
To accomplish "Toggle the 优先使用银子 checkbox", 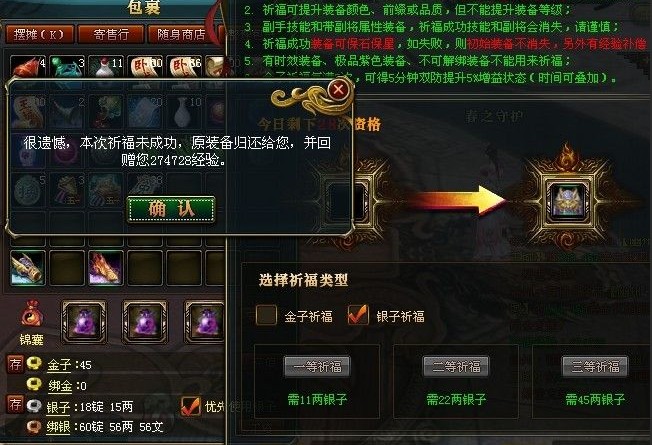I will click(x=190, y=406).
